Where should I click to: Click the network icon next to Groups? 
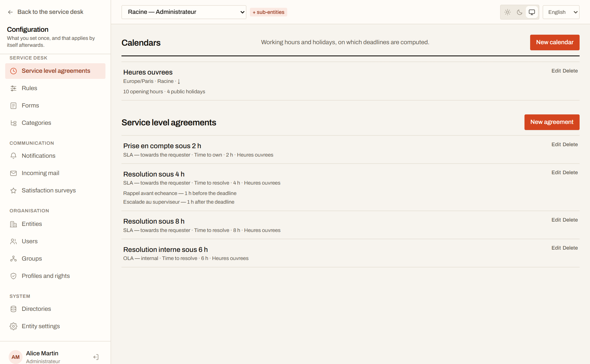point(14,259)
